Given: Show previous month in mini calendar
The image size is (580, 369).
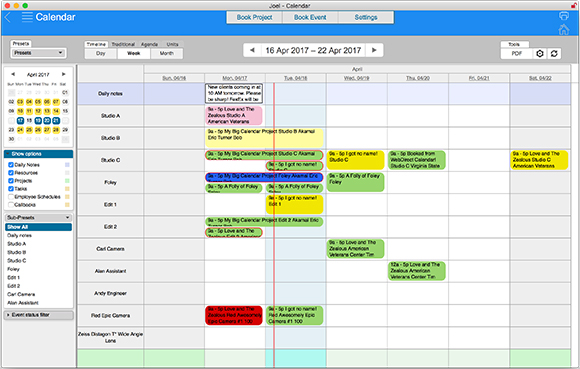Looking at the screenshot, I should [13, 74].
